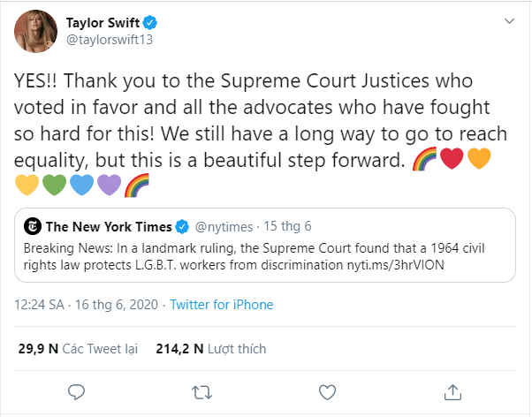View the 29,9 N Các Tweet lại list
Screen dimensions: 532x417
[78, 349]
